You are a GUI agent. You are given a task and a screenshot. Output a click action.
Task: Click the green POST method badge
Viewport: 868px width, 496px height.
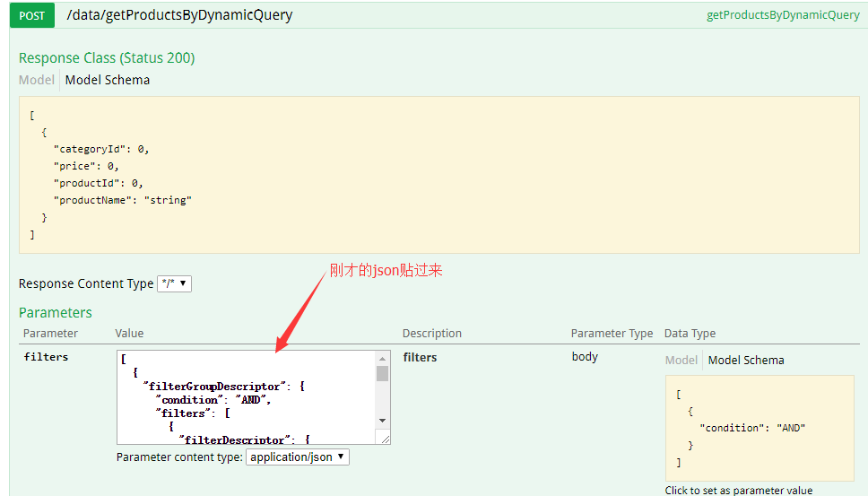[x=32, y=15]
